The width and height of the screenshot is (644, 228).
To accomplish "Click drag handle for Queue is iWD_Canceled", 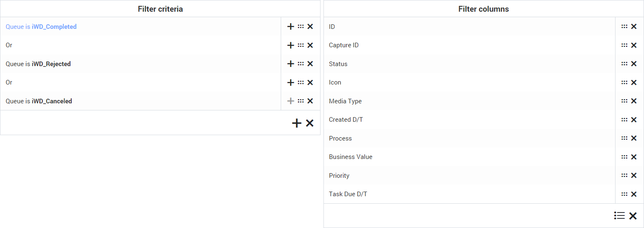I will pos(300,101).
